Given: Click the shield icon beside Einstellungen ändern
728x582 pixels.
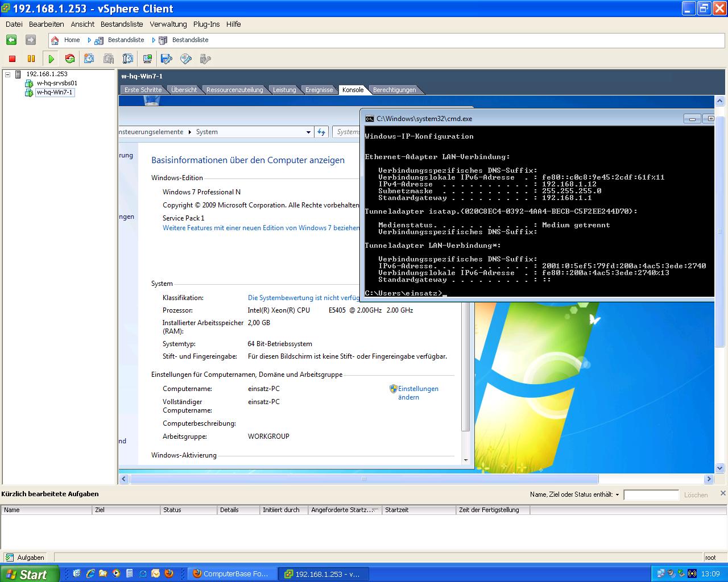Looking at the screenshot, I should click(x=393, y=389).
